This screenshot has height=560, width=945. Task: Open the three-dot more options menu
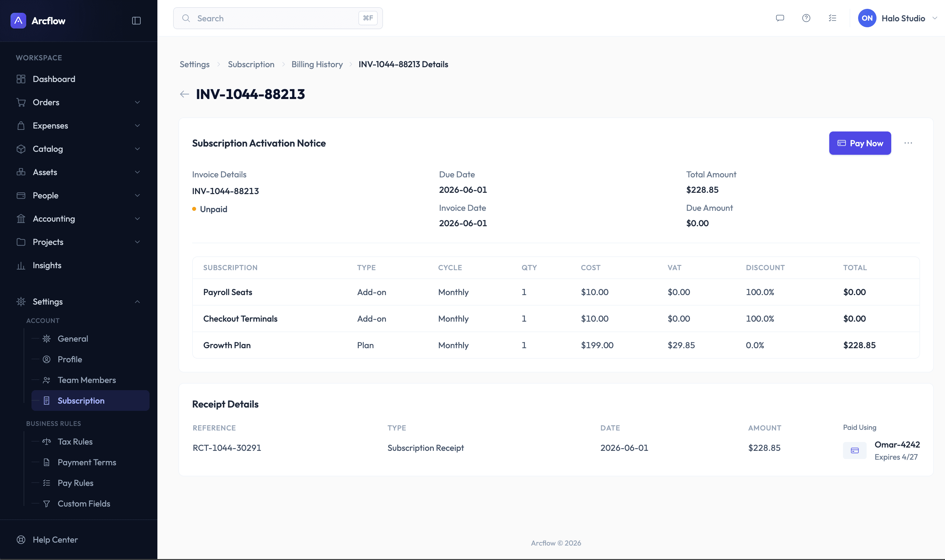[x=908, y=143]
